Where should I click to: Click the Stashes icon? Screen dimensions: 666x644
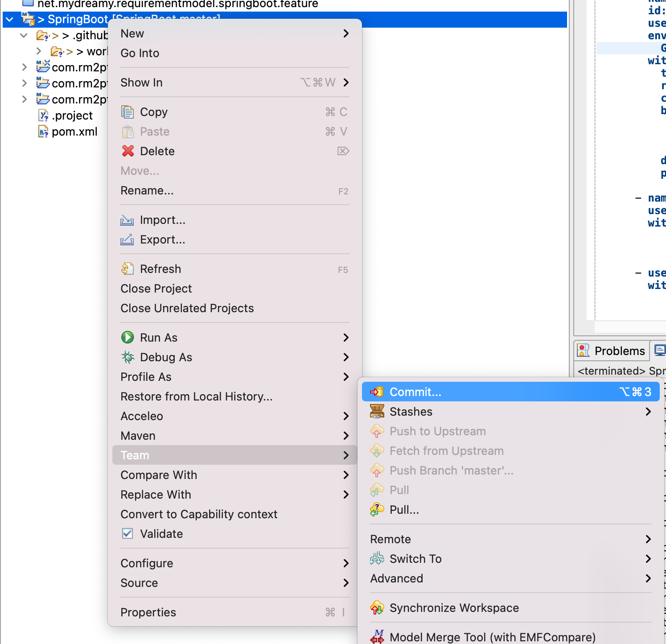pyautogui.click(x=377, y=411)
